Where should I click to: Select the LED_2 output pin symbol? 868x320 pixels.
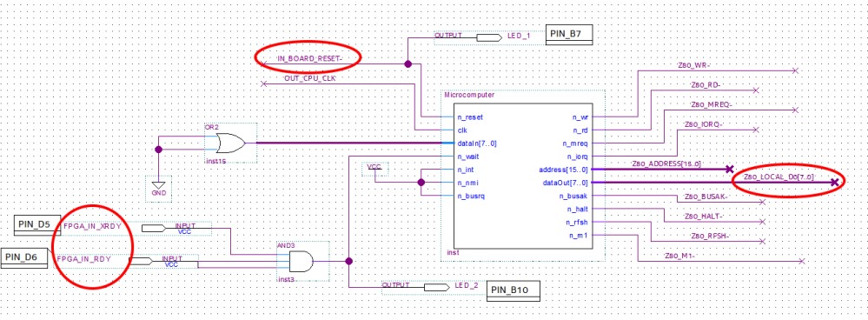437,287
